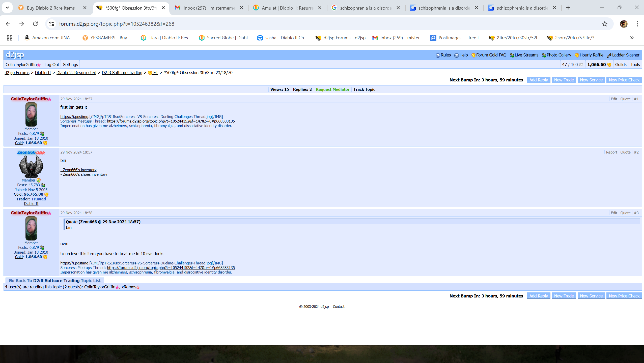Click the Track Topic link
The image size is (644, 363).
[x=364, y=89]
